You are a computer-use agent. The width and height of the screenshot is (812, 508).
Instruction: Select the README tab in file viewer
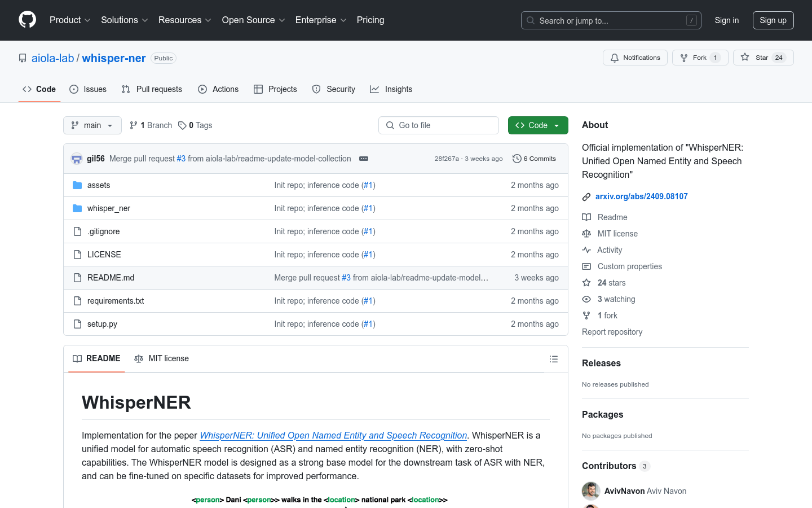point(96,359)
